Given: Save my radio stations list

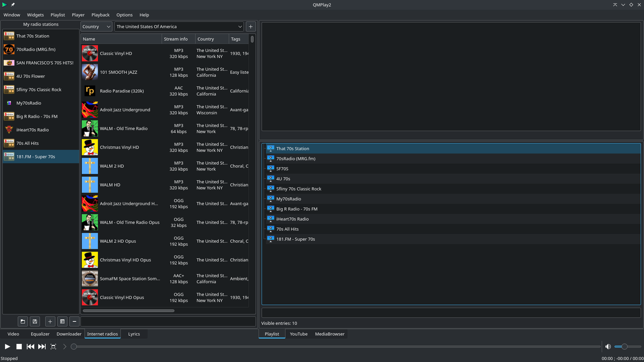Looking at the screenshot, I should coord(35,321).
